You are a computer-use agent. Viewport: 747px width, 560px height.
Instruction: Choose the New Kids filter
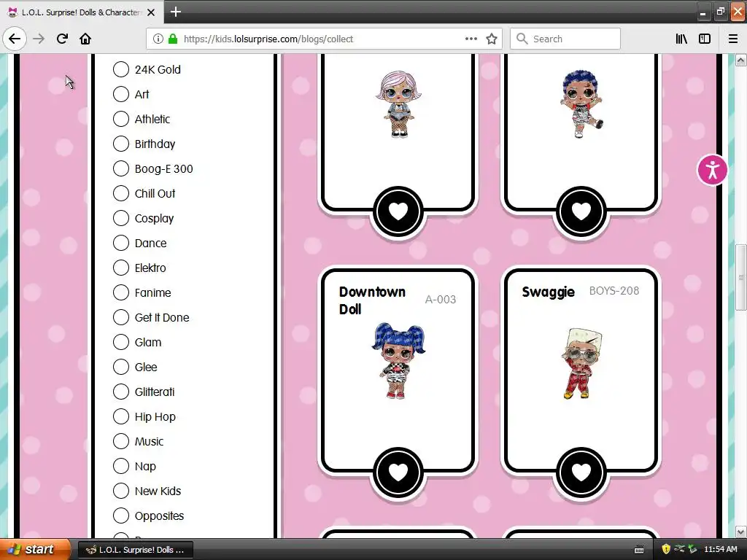[147, 491]
